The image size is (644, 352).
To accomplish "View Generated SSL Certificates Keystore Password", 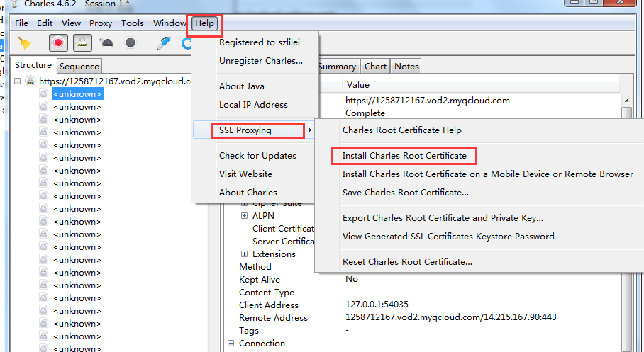I will click(448, 237).
